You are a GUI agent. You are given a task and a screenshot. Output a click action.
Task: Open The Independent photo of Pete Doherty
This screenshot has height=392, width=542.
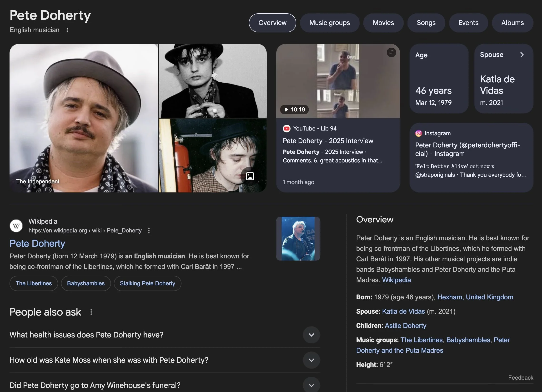[84, 118]
